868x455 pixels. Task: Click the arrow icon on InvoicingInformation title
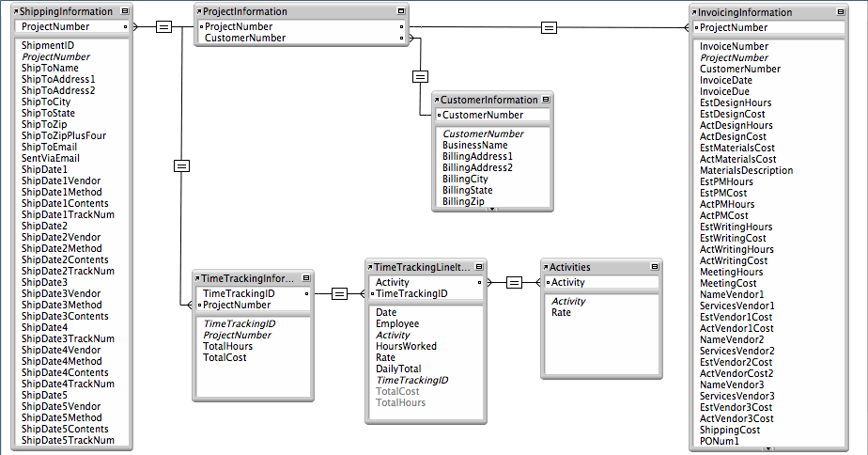(x=694, y=13)
